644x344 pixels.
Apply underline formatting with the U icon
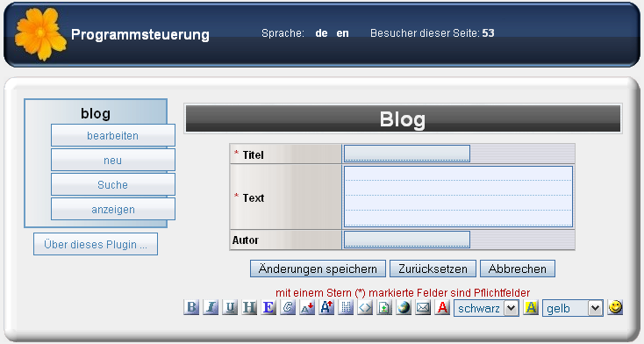(x=230, y=307)
